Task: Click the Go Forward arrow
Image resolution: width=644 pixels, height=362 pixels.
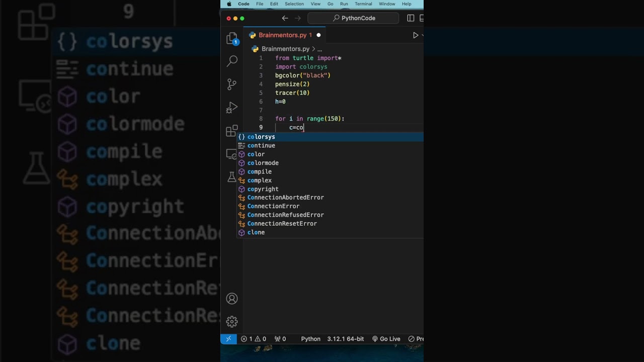Action: (298, 18)
